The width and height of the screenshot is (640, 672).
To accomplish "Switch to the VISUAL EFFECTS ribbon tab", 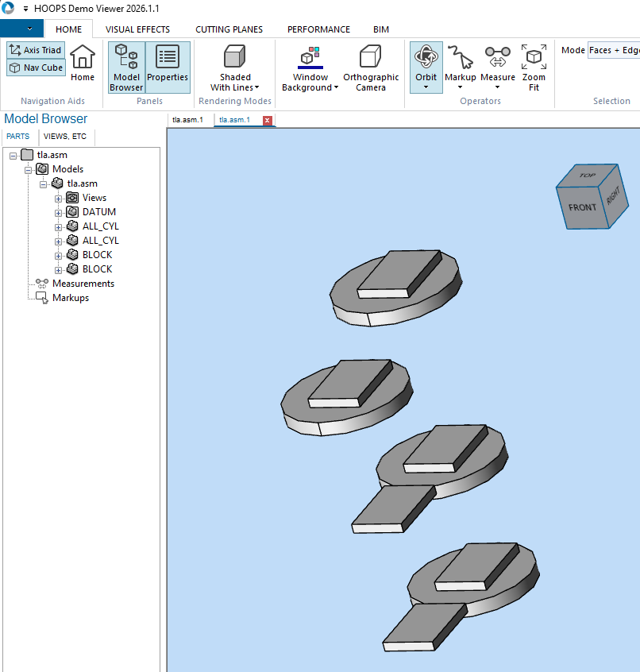I will 137,29.
